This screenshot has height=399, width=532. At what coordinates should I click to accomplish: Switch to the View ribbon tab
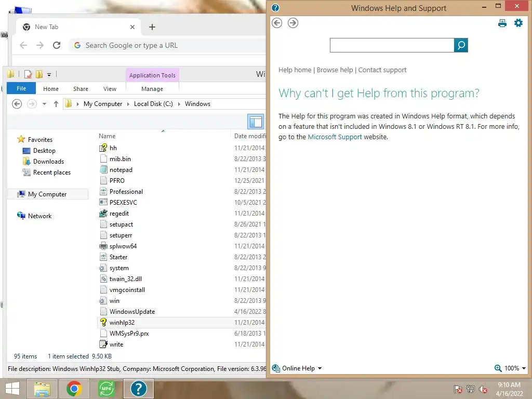tap(110, 89)
